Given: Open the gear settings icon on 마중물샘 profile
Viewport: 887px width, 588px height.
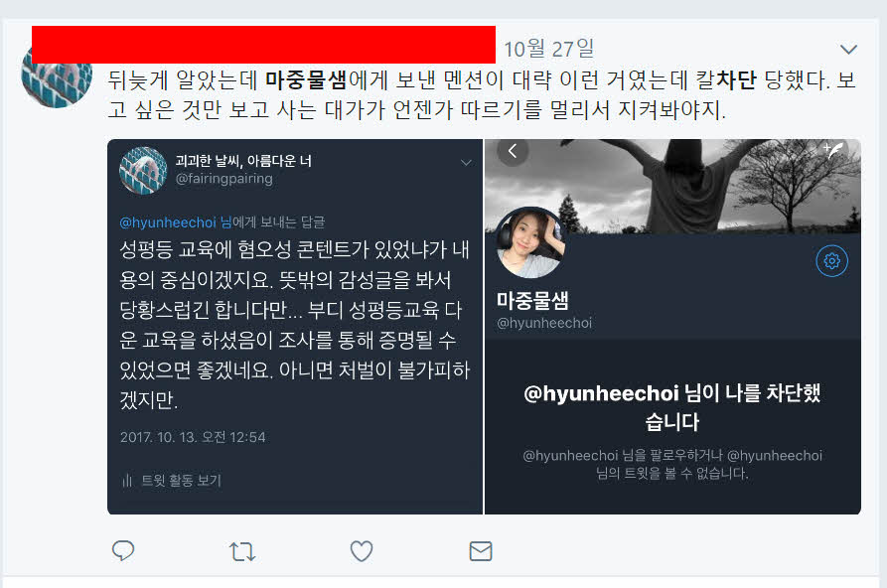Looking at the screenshot, I should (831, 261).
